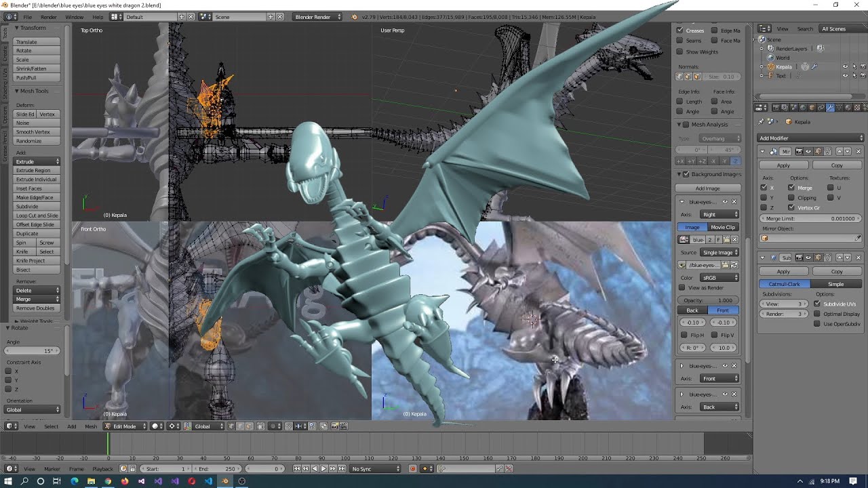Open the mesh Data triangle properties tab
This screenshot has height=488, width=868.
840,108
